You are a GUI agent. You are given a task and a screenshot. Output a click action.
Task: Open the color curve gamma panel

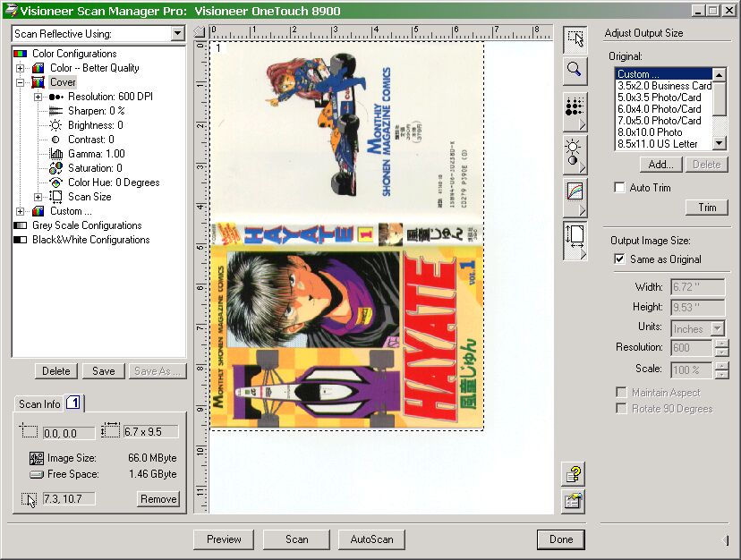coord(575,198)
